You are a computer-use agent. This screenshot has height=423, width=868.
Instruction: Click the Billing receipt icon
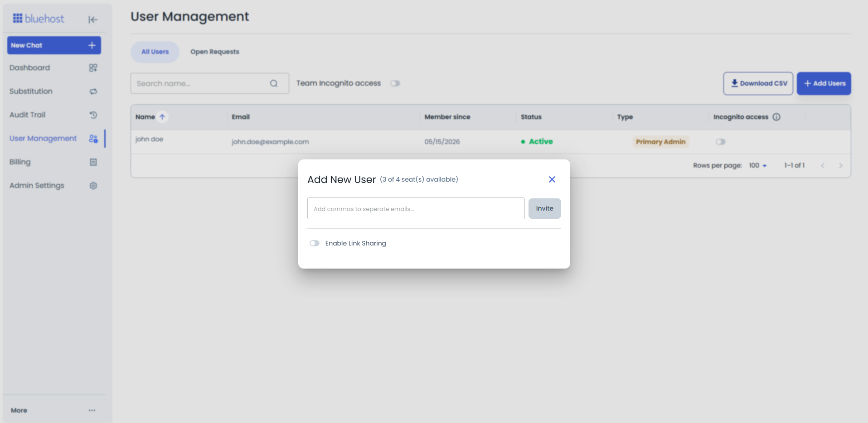pos(93,162)
